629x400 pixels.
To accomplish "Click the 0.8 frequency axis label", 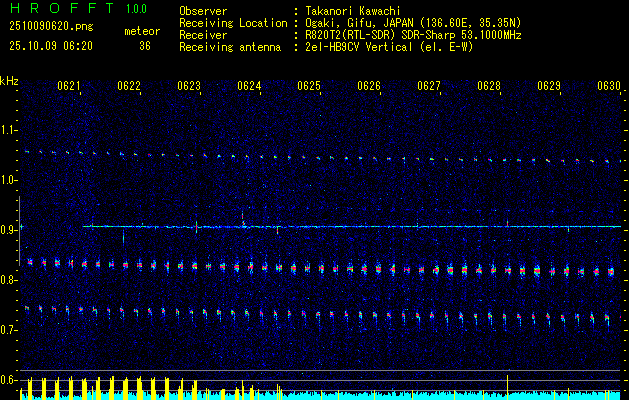I will 8,280.
